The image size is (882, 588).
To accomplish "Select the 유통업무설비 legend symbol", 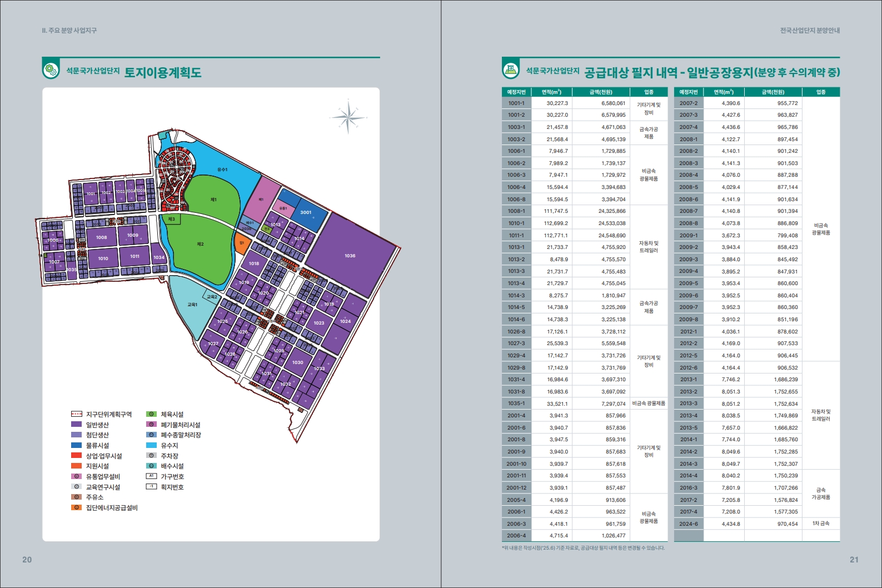I will coord(77,476).
